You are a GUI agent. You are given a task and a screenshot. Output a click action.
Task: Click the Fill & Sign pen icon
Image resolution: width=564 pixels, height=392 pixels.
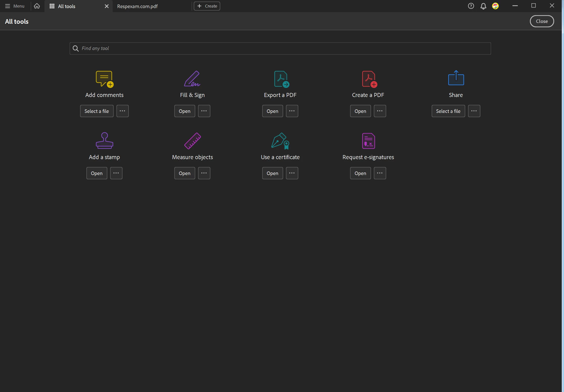192,79
